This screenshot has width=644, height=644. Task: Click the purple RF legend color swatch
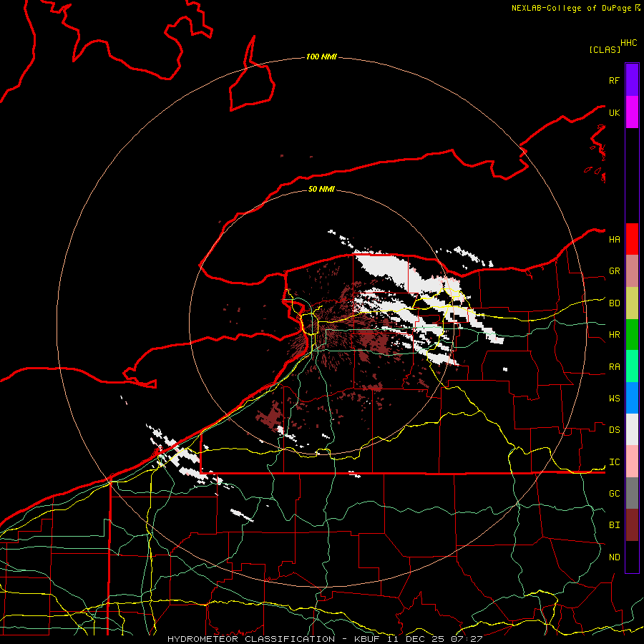tap(632, 80)
